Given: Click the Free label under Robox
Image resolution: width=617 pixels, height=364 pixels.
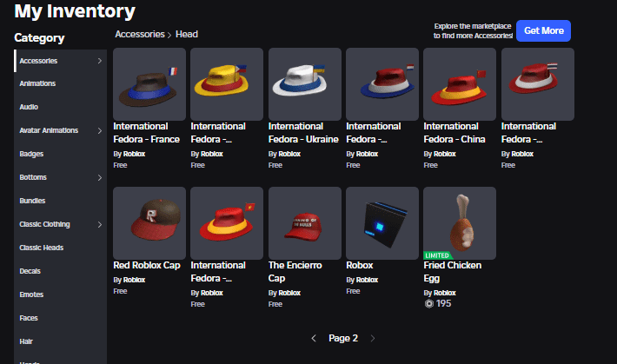Looking at the screenshot, I should pyautogui.click(x=353, y=291).
